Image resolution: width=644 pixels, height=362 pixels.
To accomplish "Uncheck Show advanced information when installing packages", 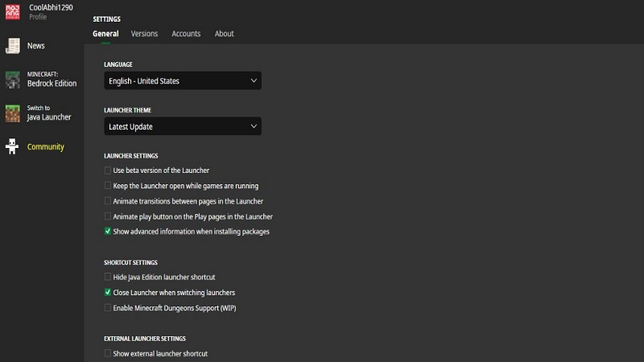I will tap(108, 232).
